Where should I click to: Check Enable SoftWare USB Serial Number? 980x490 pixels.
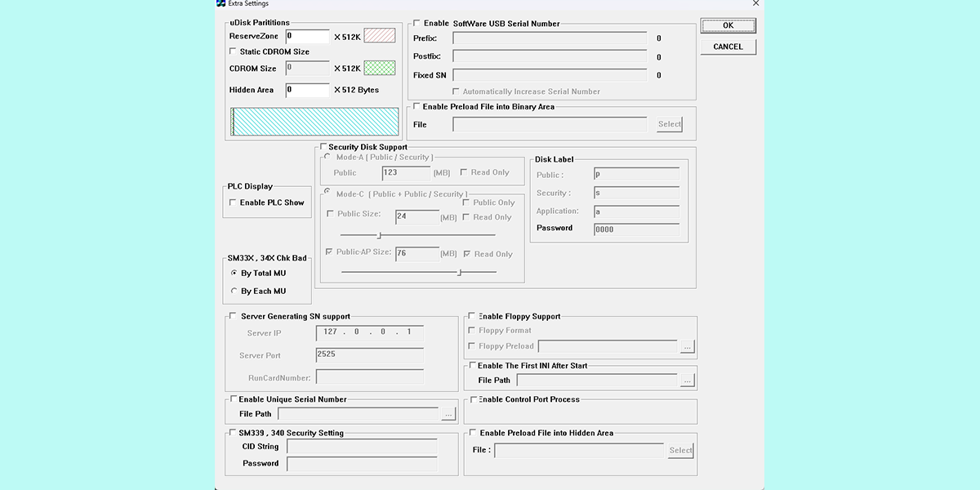[416, 24]
